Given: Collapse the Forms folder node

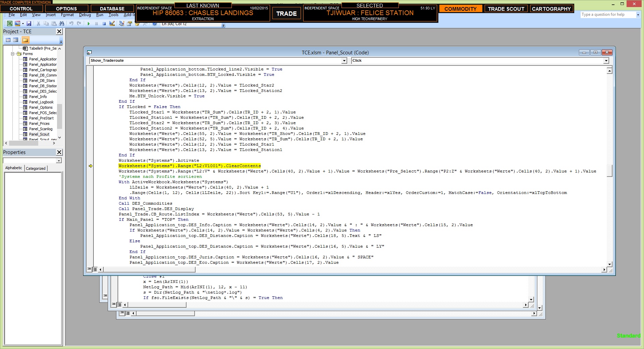Looking at the screenshot, I should tap(13, 54).
